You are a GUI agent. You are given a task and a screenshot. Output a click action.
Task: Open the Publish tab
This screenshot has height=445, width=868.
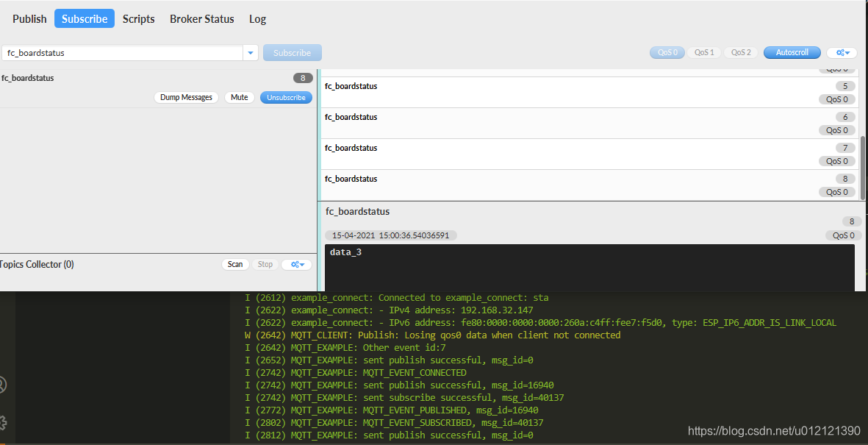(x=29, y=19)
